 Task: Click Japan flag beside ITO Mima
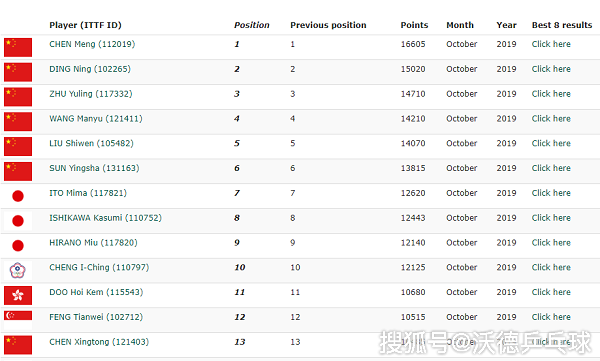18,196
